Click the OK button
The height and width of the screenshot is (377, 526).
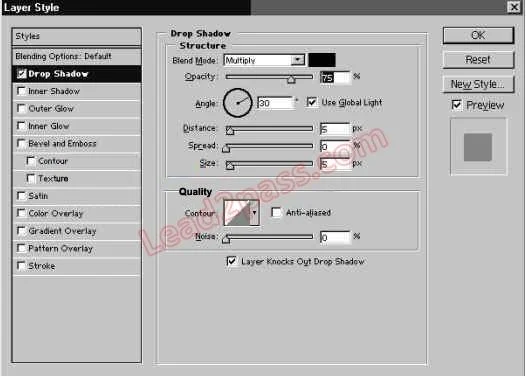[x=478, y=35]
